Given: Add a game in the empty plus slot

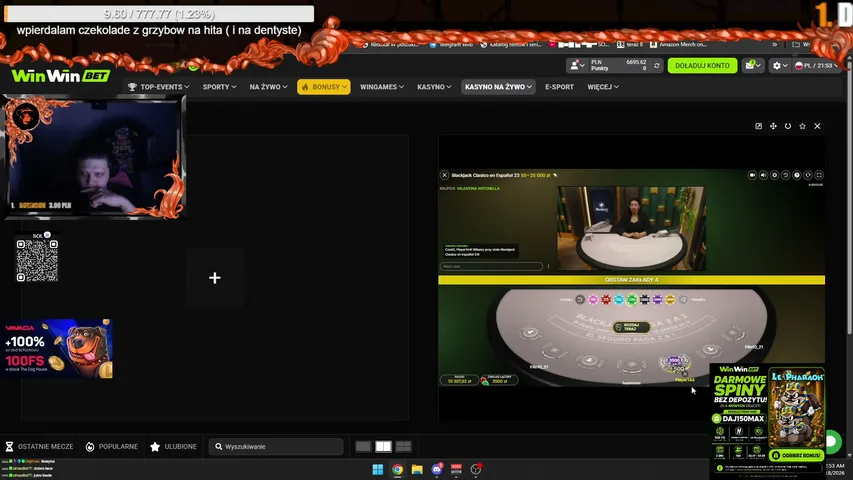Looking at the screenshot, I should [x=215, y=278].
